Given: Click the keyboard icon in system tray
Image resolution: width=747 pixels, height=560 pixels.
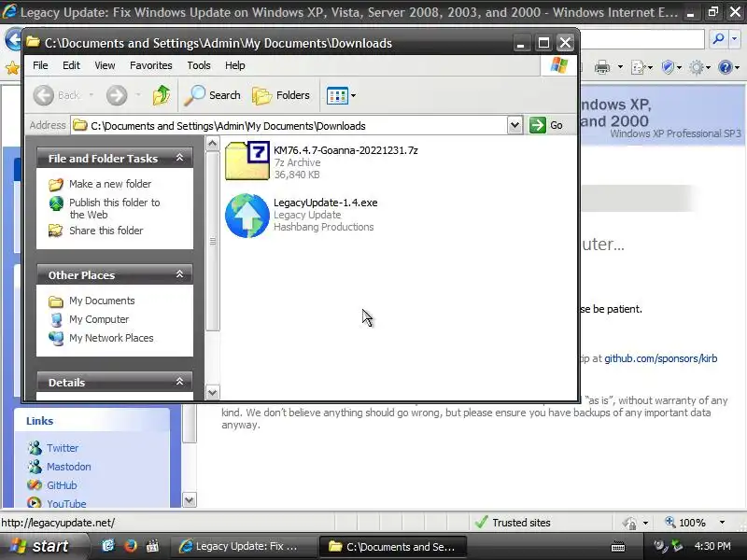Looking at the screenshot, I should (x=618, y=546).
